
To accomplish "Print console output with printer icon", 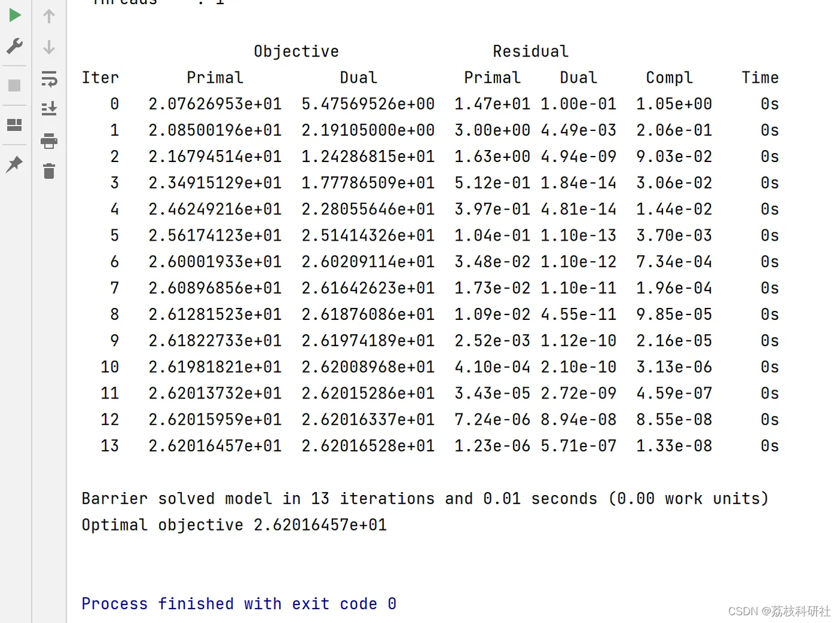I will [x=49, y=141].
